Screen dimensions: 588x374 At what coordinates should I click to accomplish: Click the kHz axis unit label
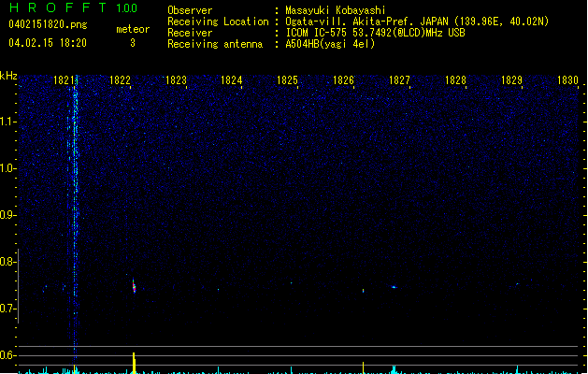[8, 76]
